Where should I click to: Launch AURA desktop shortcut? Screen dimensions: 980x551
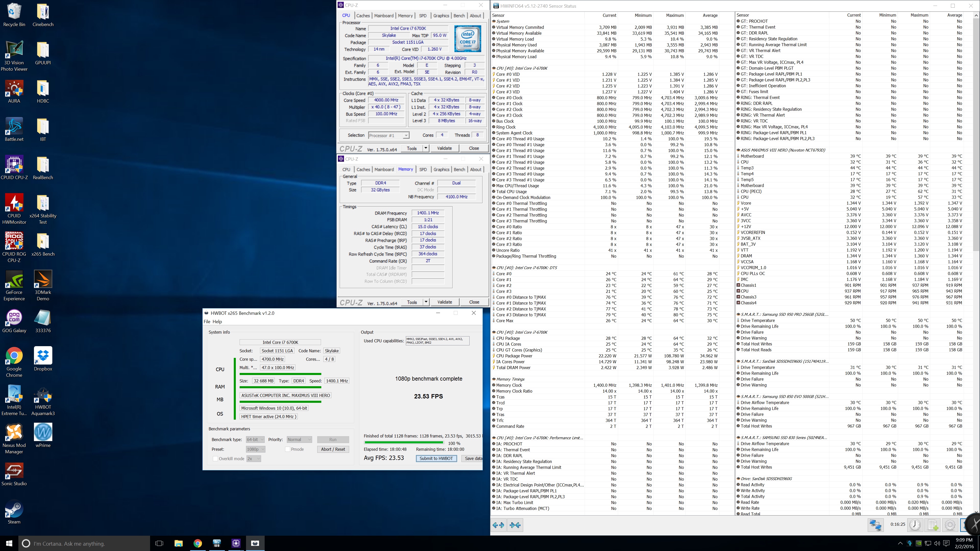(14, 92)
